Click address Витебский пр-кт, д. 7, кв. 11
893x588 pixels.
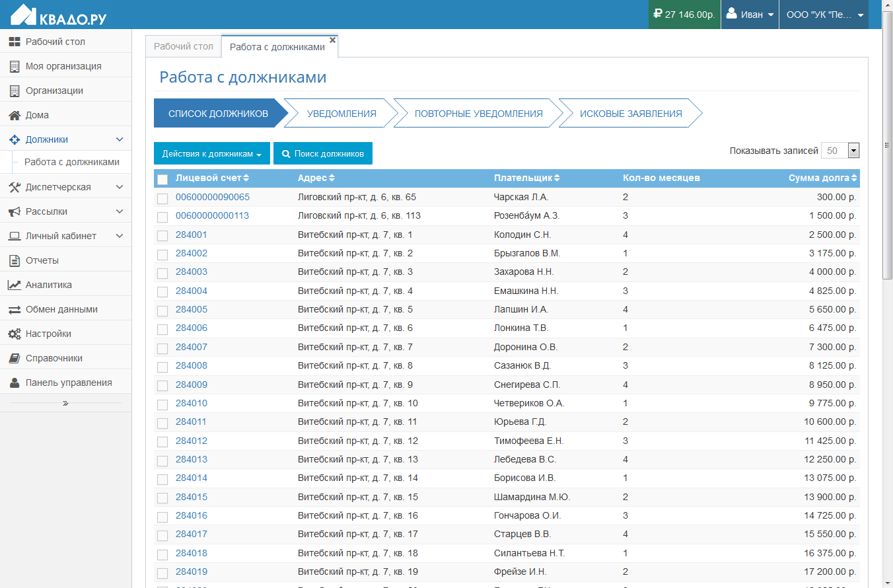[x=357, y=422]
